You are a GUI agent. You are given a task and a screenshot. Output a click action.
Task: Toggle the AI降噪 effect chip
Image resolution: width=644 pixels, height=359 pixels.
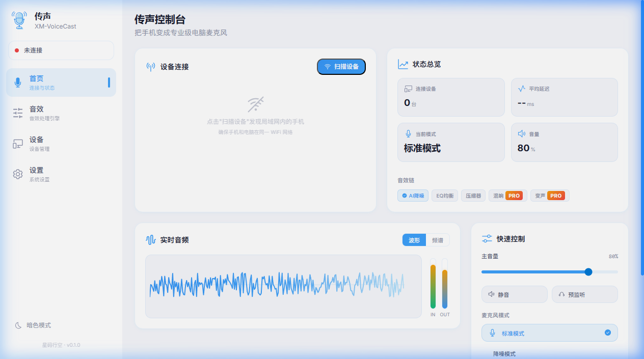coord(413,196)
